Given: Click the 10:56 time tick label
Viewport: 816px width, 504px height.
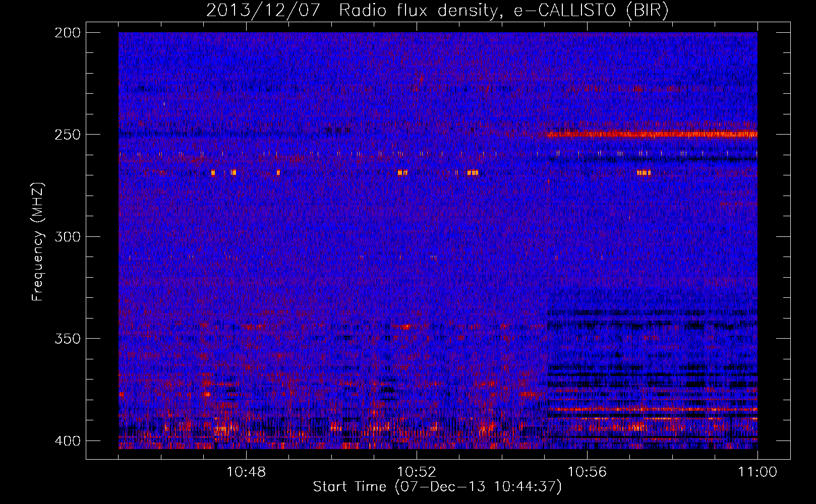Looking at the screenshot, I should (587, 472).
